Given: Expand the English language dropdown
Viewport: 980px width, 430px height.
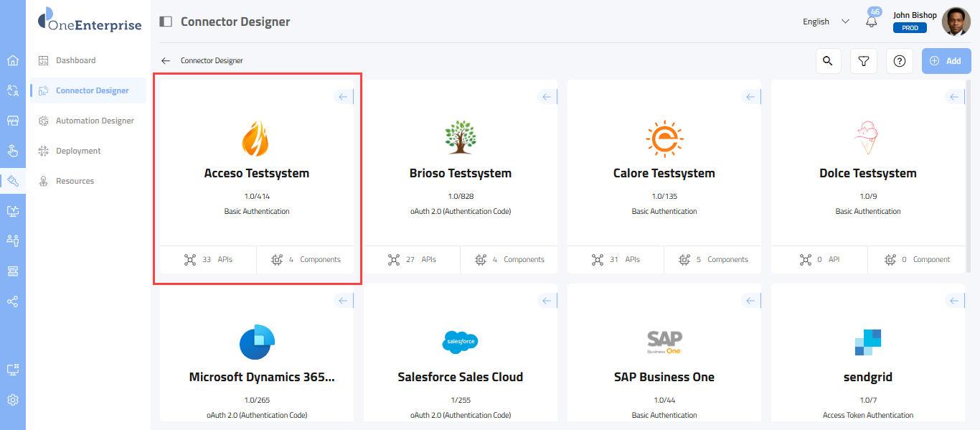Looking at the screenshot, I should [x=826, y=22].
